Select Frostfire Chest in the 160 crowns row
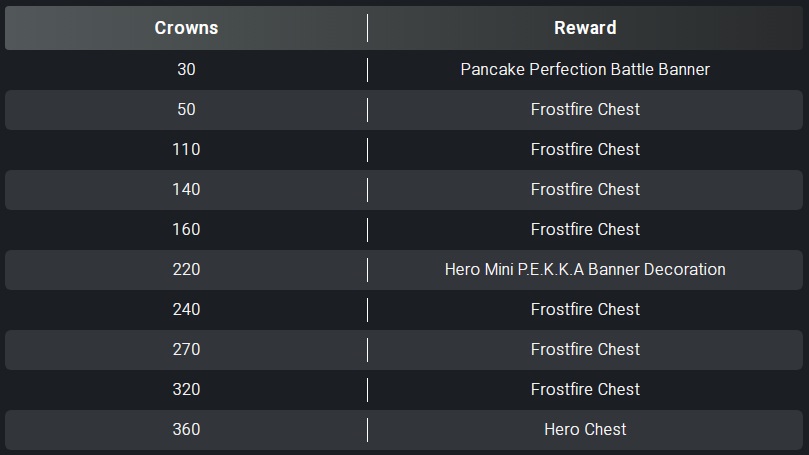This screenshot has width=809, height=455. coord(585,230)
